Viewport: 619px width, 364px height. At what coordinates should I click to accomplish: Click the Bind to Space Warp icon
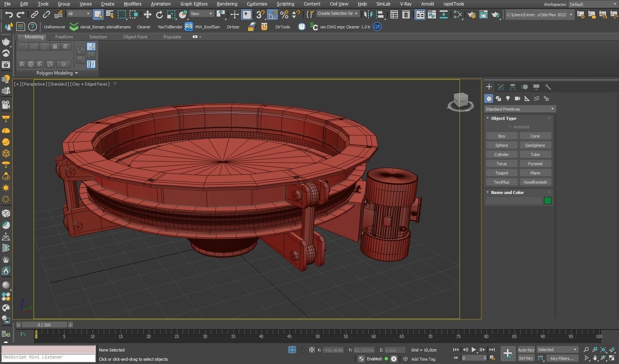click(58, 14)
